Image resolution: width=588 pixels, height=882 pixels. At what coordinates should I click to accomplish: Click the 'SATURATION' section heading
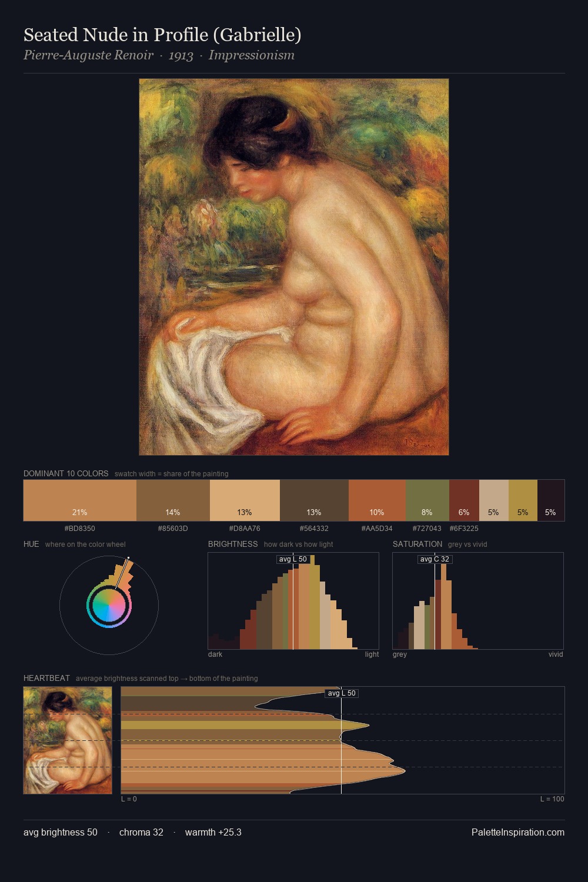click(x=417, y=544)
